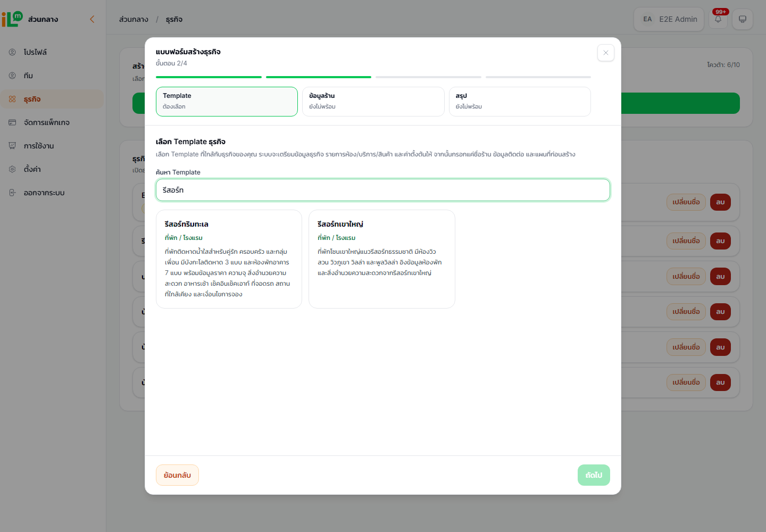
Task: Choose the รีสอร์ทริมทะเล template card
Action: 229,259
